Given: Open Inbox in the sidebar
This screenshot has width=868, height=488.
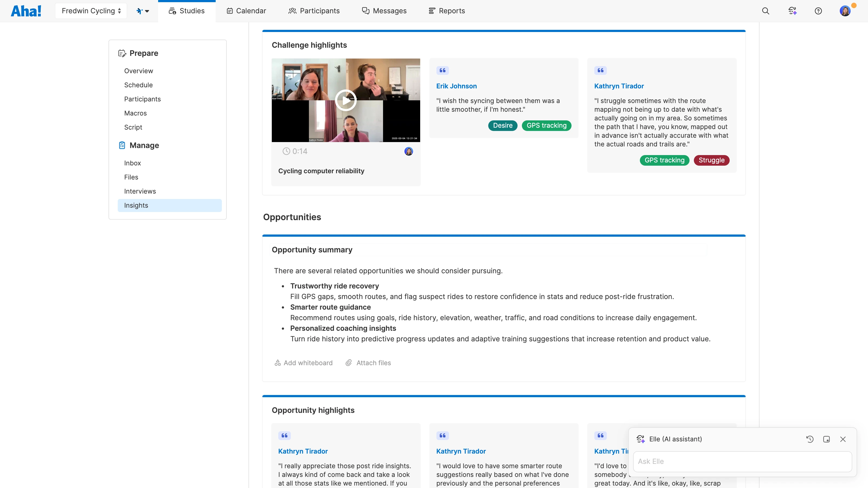Looking at the screenshot, I should [132, 163].
